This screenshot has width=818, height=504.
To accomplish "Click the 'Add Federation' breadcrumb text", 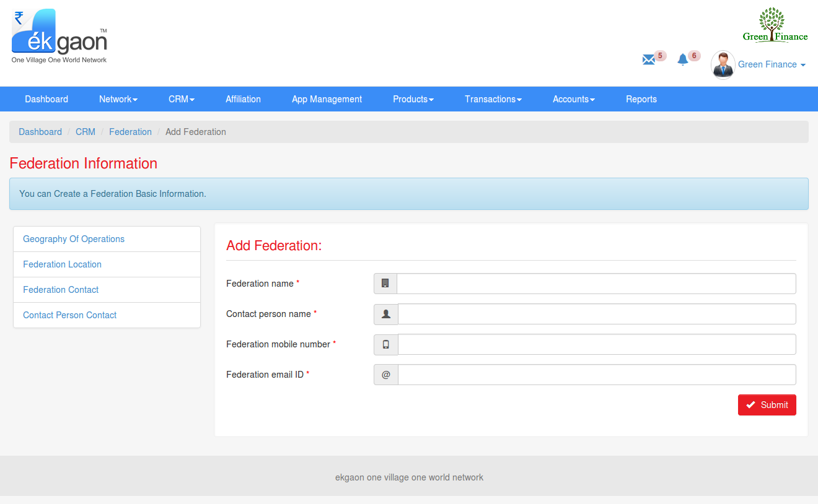I will (196, 132).
